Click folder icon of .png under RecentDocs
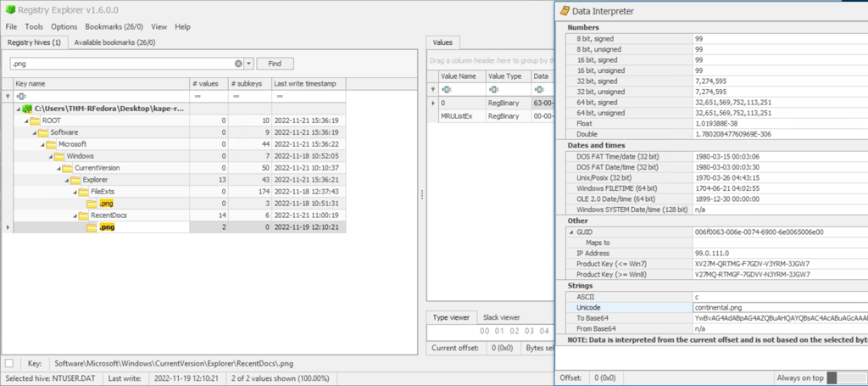868x386 pixels. tap(92, 227)
